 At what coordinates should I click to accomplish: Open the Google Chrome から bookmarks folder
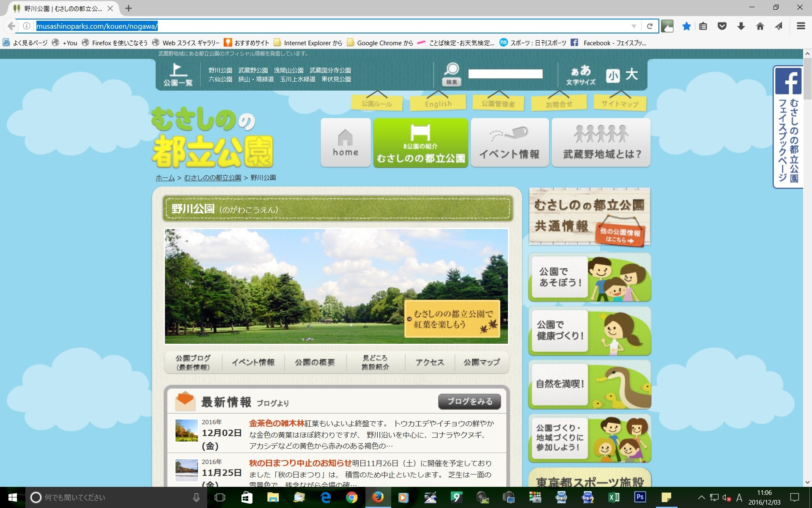380,43
